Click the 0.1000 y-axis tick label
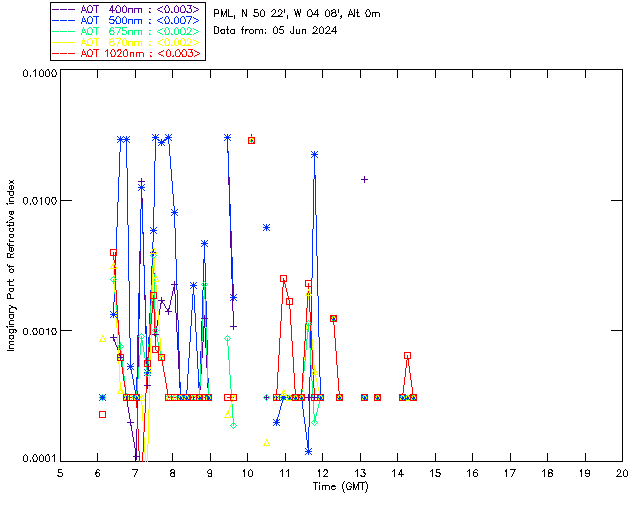This screenshot has height=512, width=640. point(37,75)
